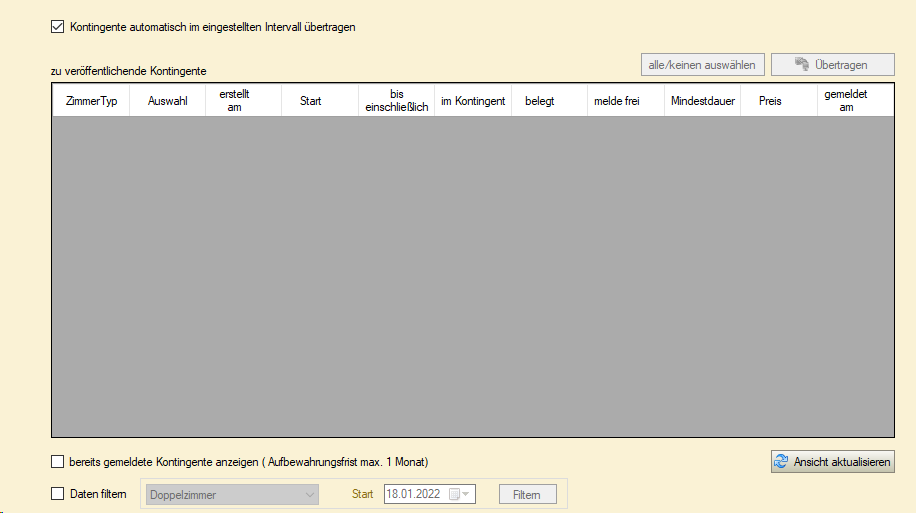Click the Filtern button
Viewport: 916px width, 513px height.
click(x=527, y=494)
